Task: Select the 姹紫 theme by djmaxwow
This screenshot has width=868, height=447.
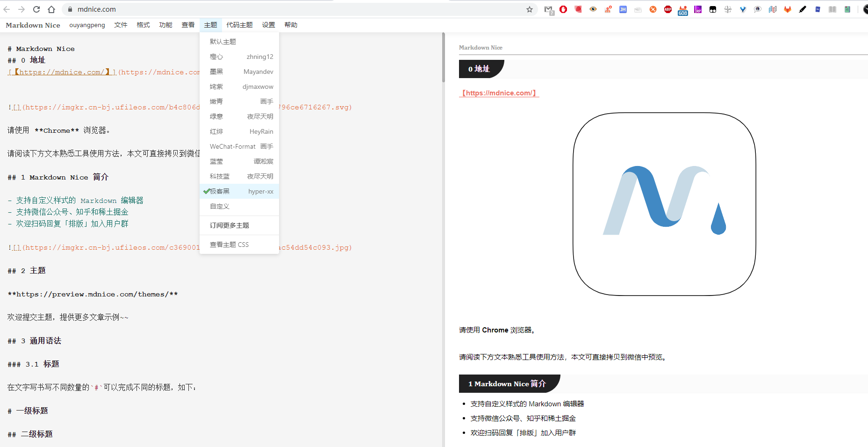Action: coord(239,87)
